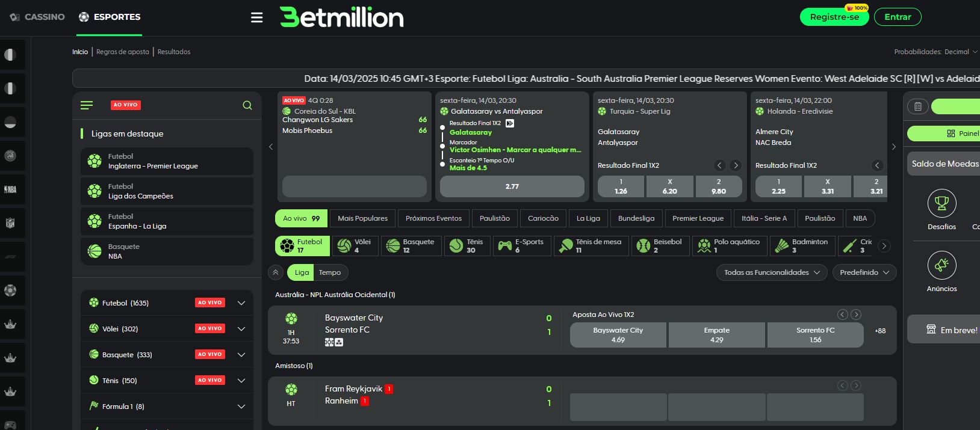Collapse all leagues with double-chevron button
The width and height of the screenshot is (980, 430).
click(276, 272)
